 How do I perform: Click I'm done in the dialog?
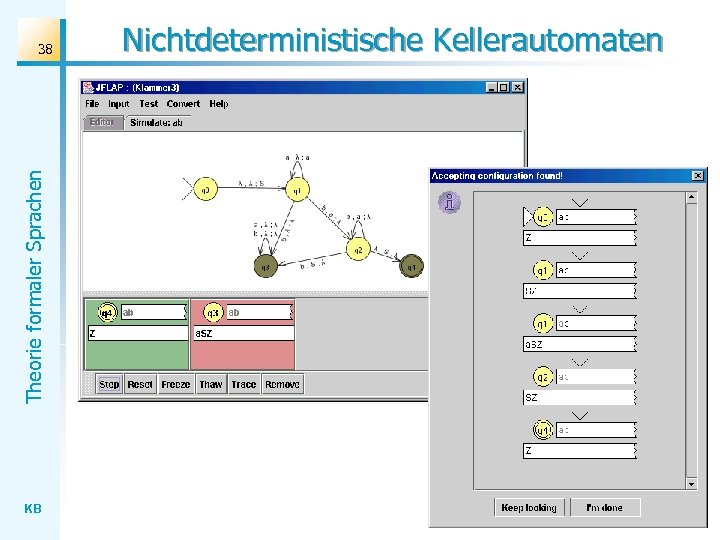point(605,507)
